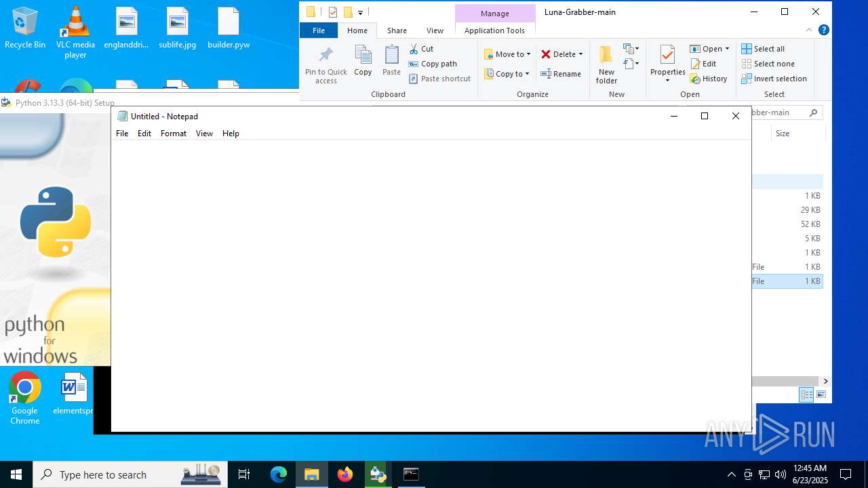Viewport: 868px width, 488px height.
Task: Select the 52 KB file row in Explorer
Action: click(787, 224)
